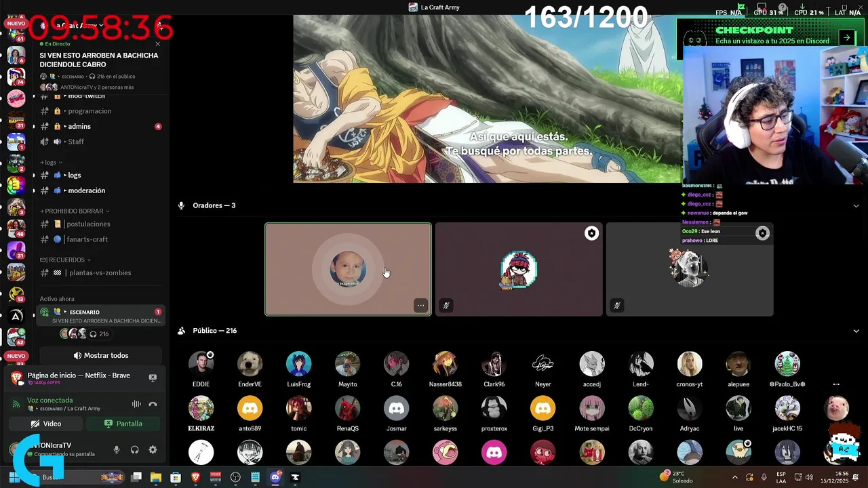868x488 pixels.
Task: Join the Staff voice channel
Action: point(100,142)
